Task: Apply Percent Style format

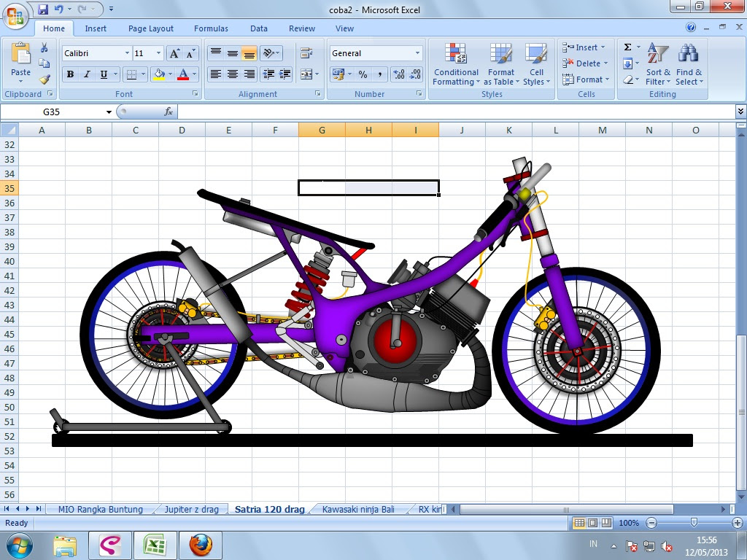Action: [363, 74]
